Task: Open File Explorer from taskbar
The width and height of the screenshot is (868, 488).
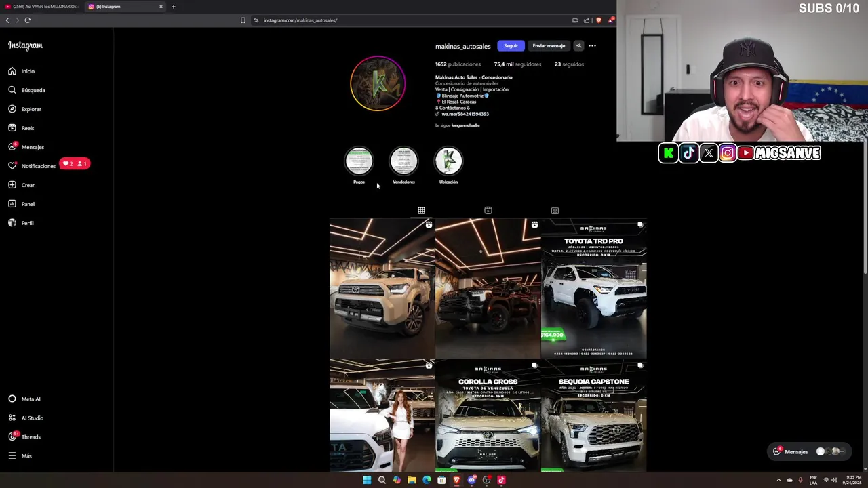Action: pyautogui.click(x=412, y=480)
